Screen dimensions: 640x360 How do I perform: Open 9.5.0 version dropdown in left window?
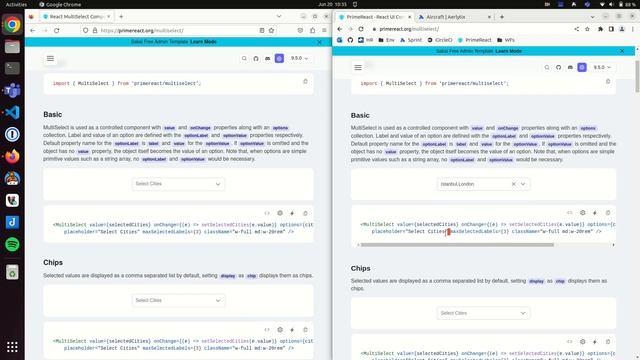(299, 59)
